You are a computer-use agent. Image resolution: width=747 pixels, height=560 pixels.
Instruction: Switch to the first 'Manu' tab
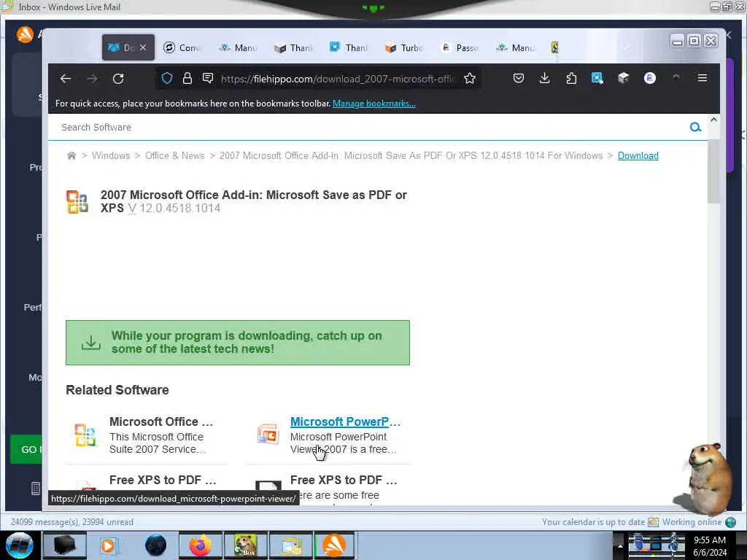239,47
